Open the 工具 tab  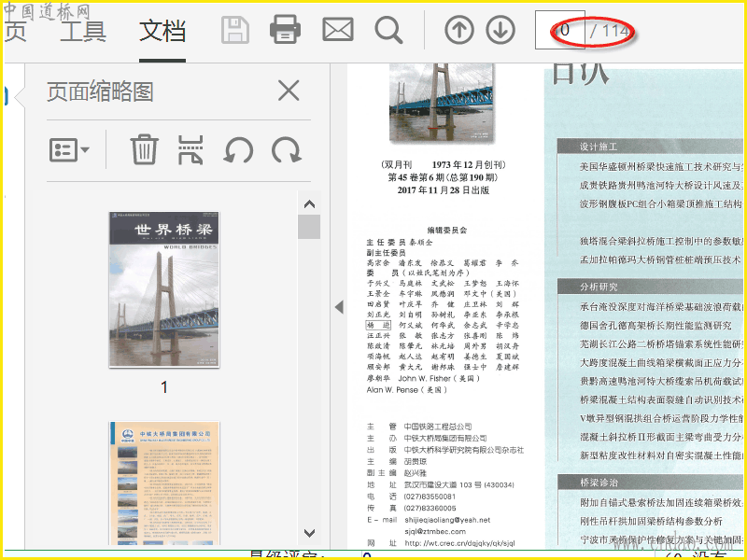tap(83, 32)
